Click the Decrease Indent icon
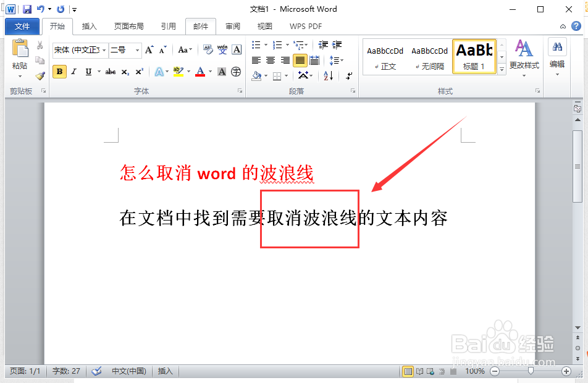Image resolution: width=588 pixels, height=383 pixels. pos(323,45)
